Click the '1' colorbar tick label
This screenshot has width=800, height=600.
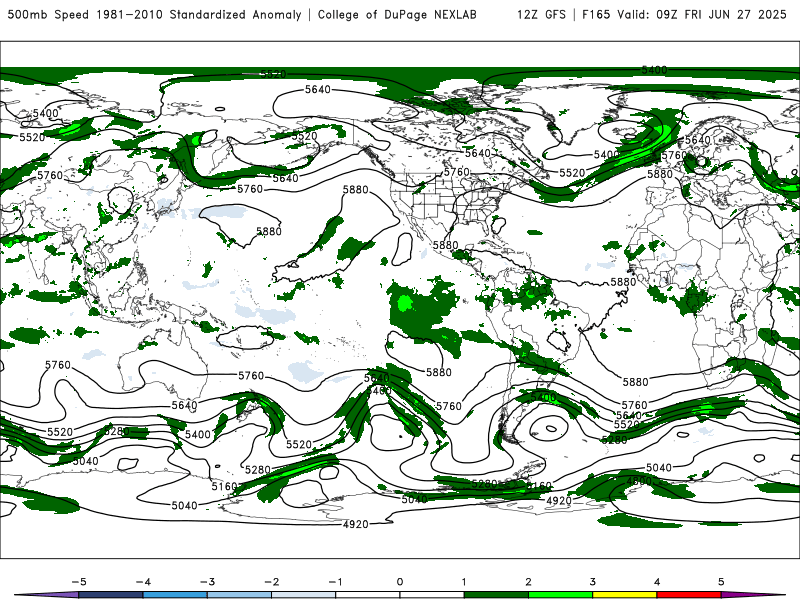[x=464, y=582]
